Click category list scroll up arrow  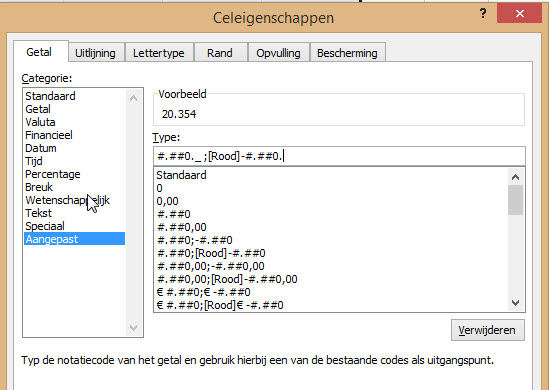tap(133, 98)
